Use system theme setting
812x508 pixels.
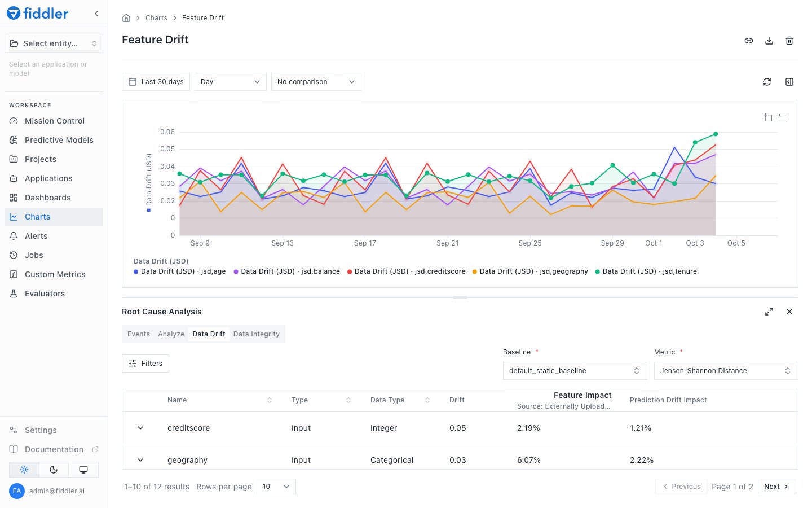tap(83, 470)
